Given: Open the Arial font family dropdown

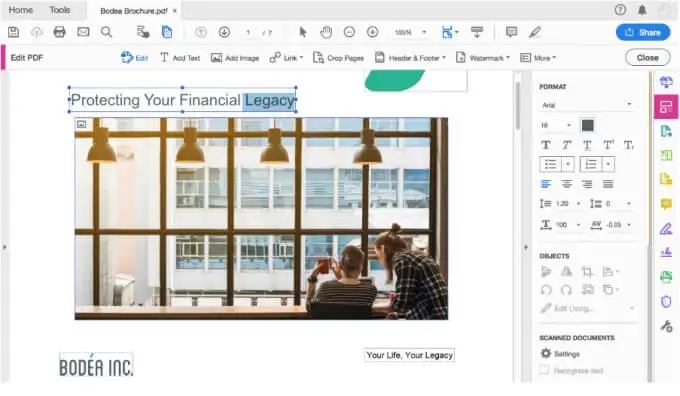Looking at the screenshot, I should coord(587,105).
